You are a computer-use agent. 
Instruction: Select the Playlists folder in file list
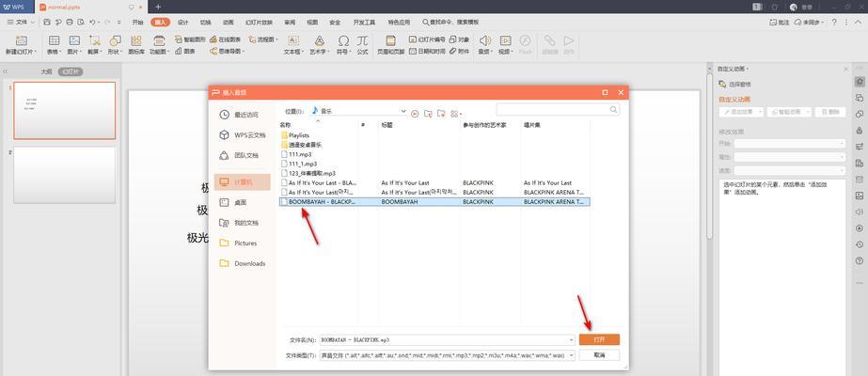coord(295,135)
